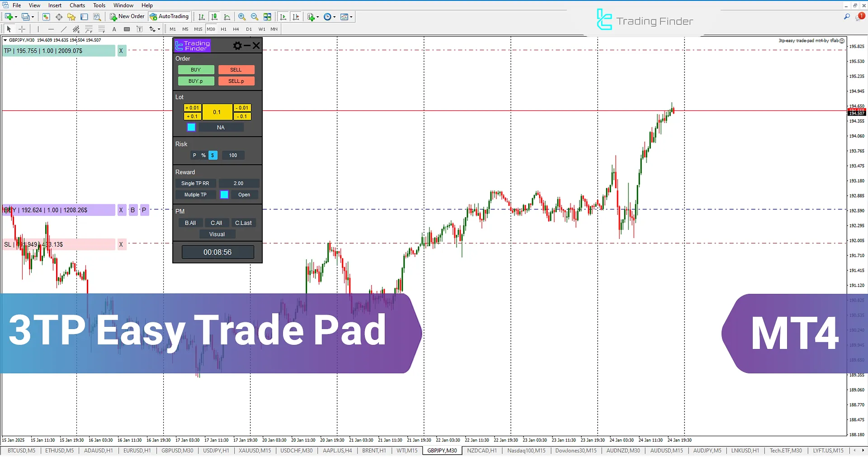Select % risk mode
The image size is (868, 457).
(x=203, y=155)
